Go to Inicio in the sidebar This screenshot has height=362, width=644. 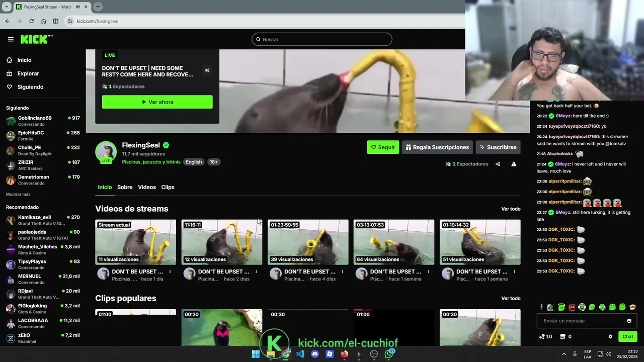tap(19, 60)
